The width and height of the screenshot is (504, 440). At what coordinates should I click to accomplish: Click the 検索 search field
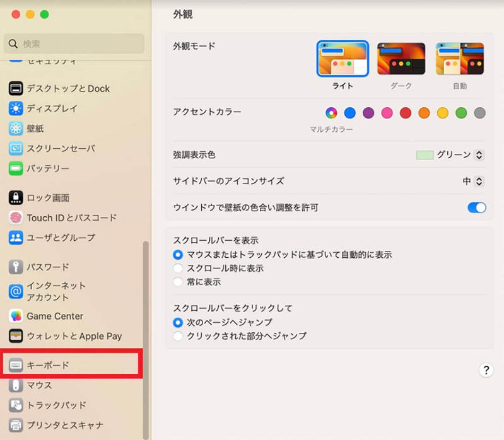tap(74, 43)
